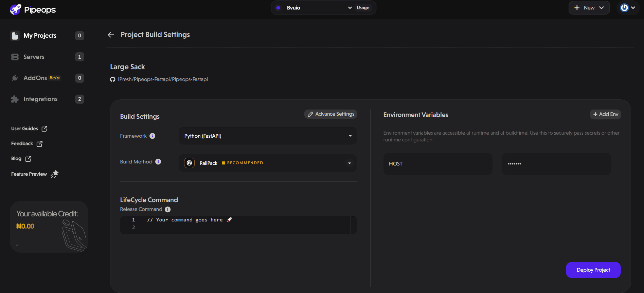This screenshot has height=293, width=644.
Task: Open the IPresh/Pipeops-Fastapi repository link
Action: coord(163,79)
